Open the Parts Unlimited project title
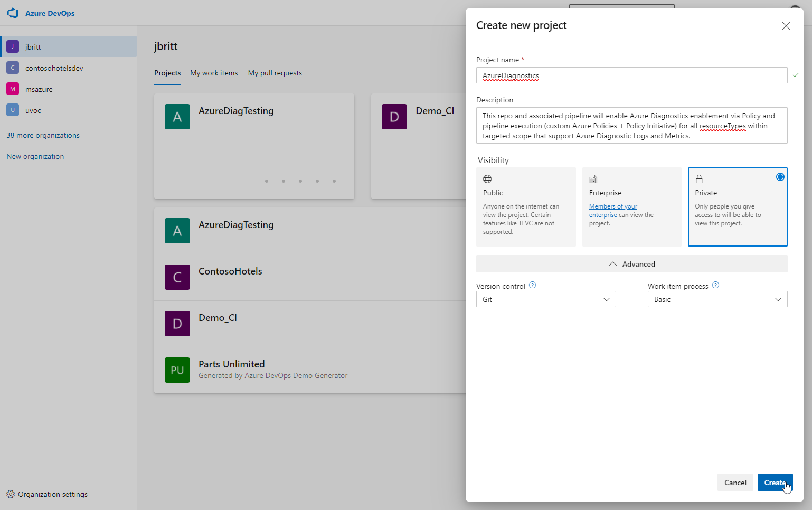Viewport: 812px width, 510px height. 232,364
